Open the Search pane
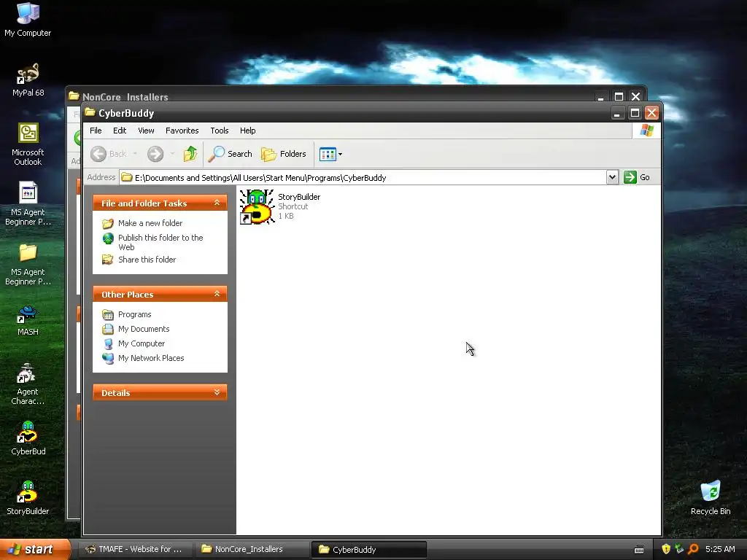The width and height of the screenshot is (747, 560). [230, 154]
